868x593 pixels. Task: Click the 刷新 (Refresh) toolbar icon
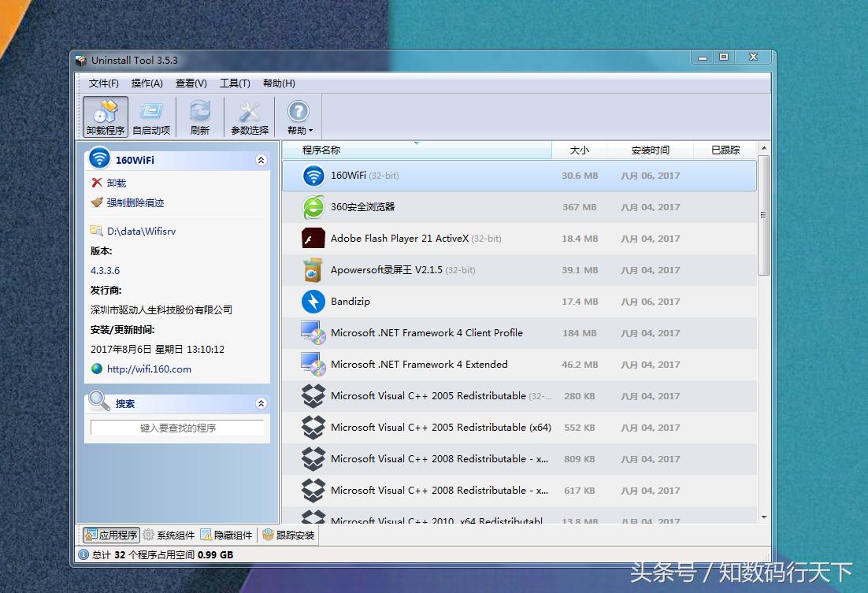(199, 111)
